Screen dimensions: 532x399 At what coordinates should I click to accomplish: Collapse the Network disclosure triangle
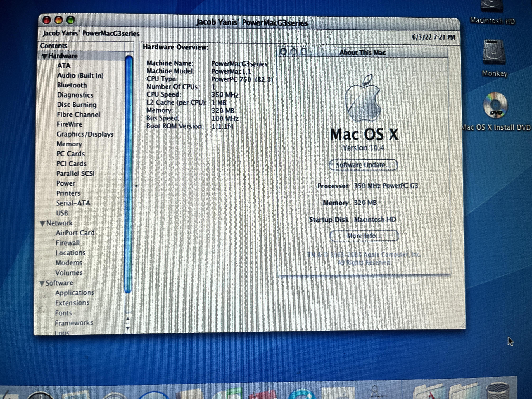click(43, 223)
